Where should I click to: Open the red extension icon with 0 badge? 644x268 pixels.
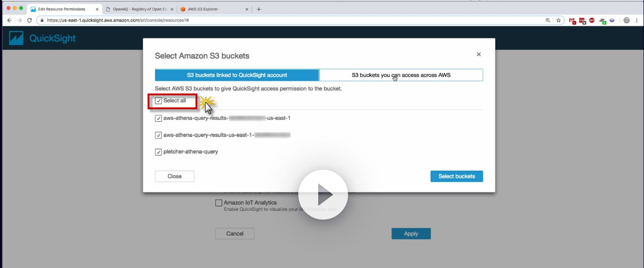582,21
